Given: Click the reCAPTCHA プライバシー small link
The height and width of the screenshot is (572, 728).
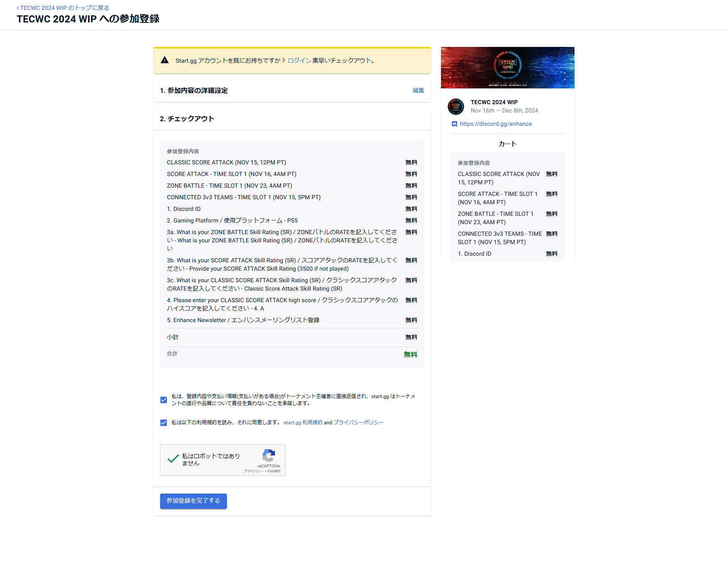Looking at the screenshot, I should click(x=253, y=471).
